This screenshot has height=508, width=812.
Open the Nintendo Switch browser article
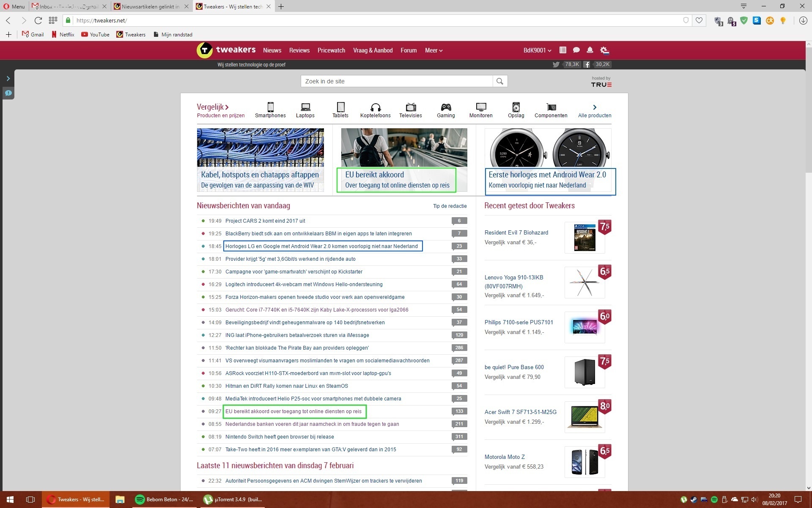click(x=279, y=437)
